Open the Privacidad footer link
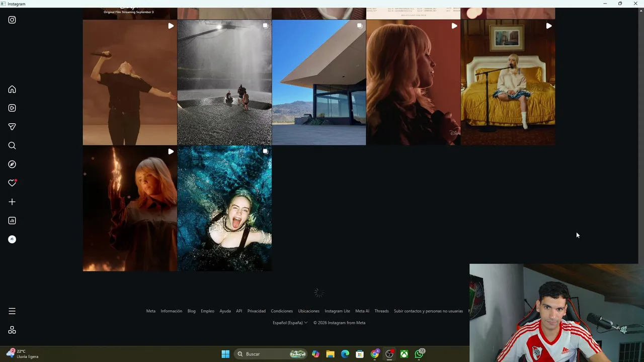 pyautogui.click(x=257, y=311)
